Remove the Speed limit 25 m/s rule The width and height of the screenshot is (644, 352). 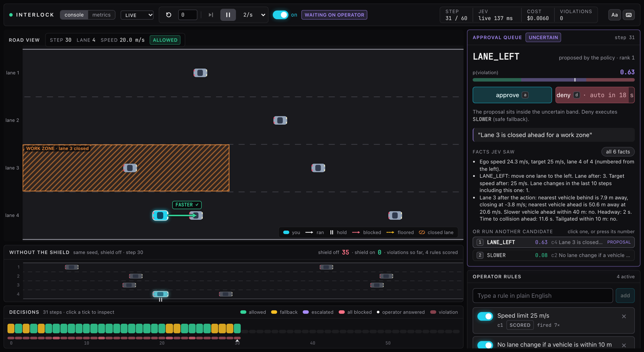[624, 316]
